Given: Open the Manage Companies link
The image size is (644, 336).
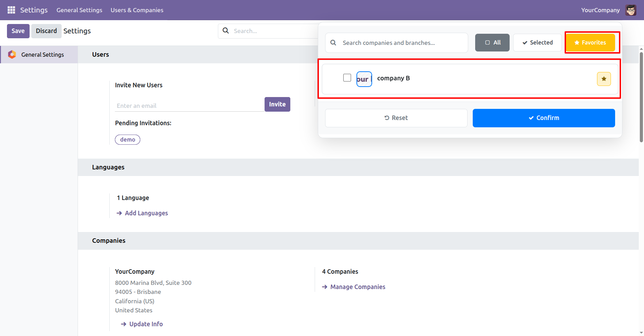Looking at the screenshot, I should [358, 287].
